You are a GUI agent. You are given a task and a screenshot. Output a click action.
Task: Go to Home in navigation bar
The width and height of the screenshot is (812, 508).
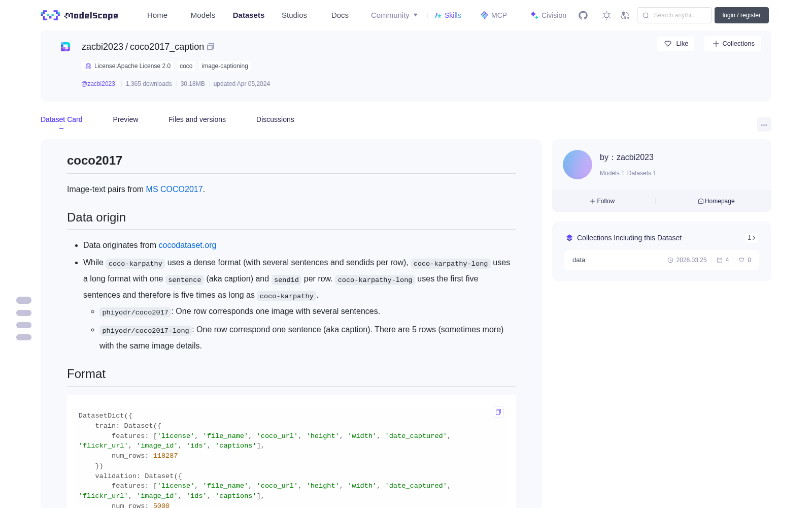(x=157, y=15)
